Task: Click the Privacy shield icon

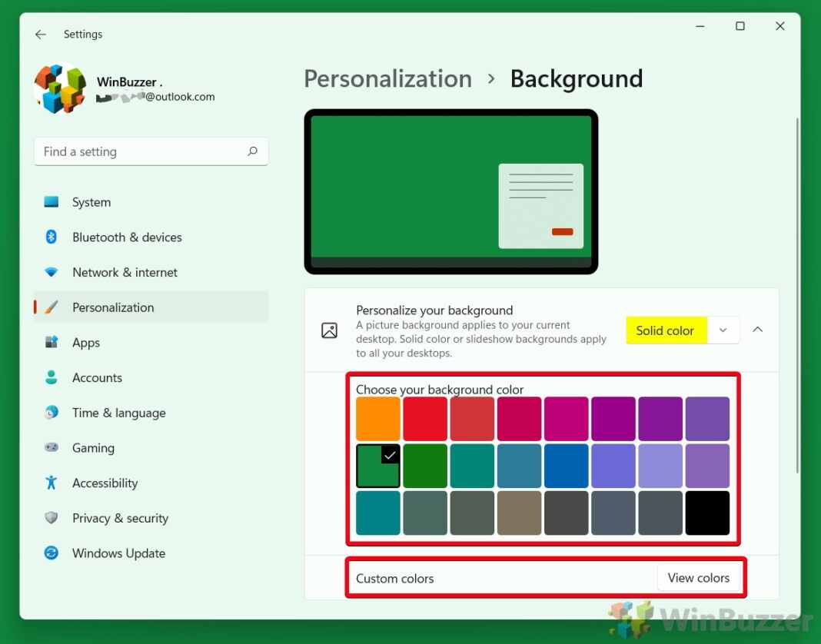Action: coord(52,518)
